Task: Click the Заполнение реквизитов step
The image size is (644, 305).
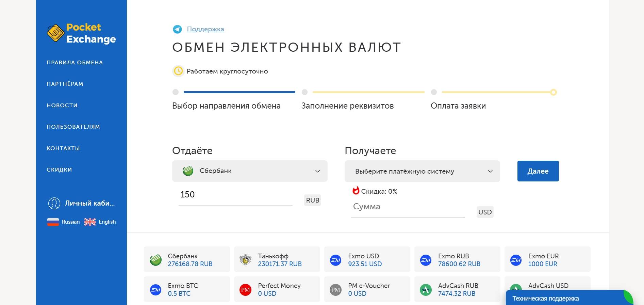Action: [347, 106]
